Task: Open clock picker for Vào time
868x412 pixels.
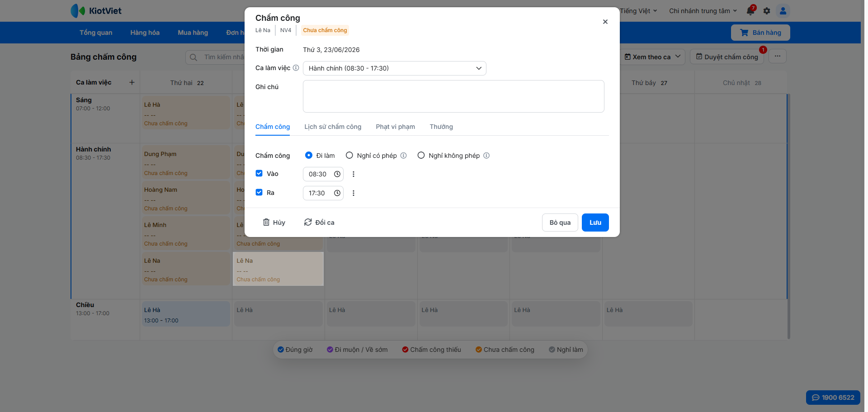Action: (x=337, y=174)
